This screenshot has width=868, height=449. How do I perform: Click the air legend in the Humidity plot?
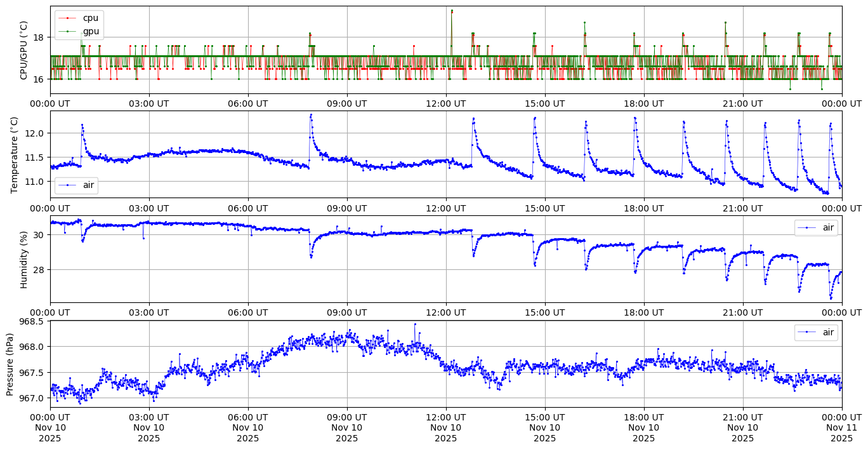[x=816, y=227]
